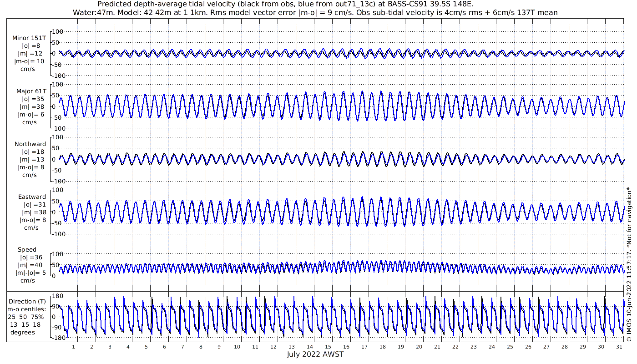Image resolution: width=637 pixels, height=364 pixels.
Task: Click '|m| =38' in the Eastward panel
Action: pos(33,212)
